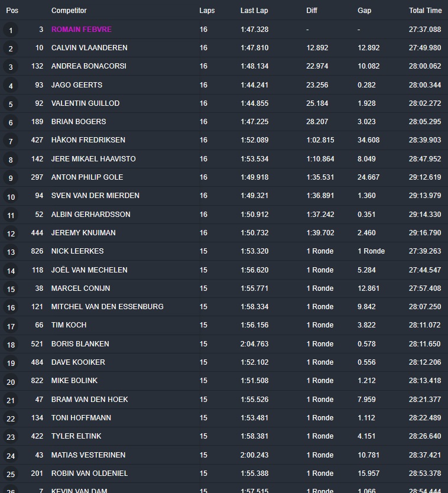Screen dimensions: 448x493
Task: Click the position 1 circle badge
Action: [11, 30]
